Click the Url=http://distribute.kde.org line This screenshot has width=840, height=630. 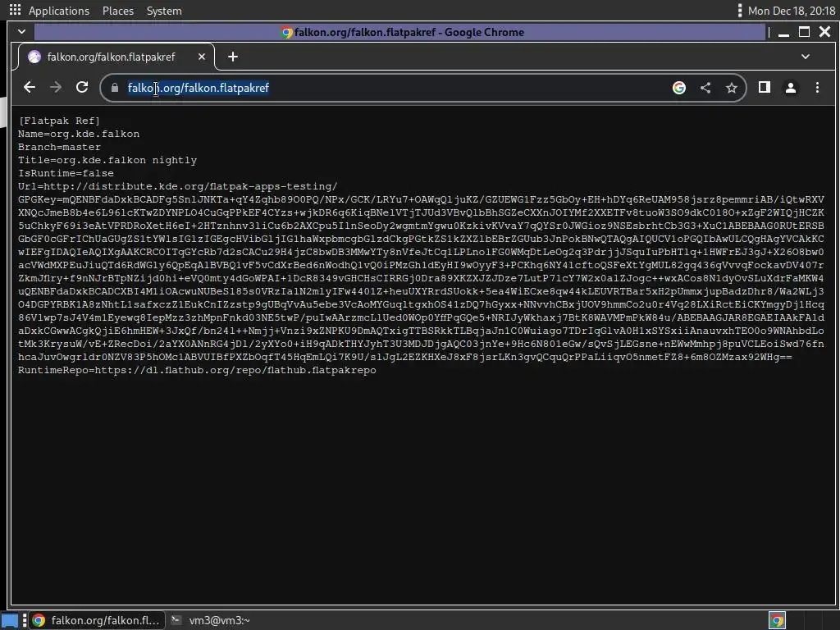(178, 186)
